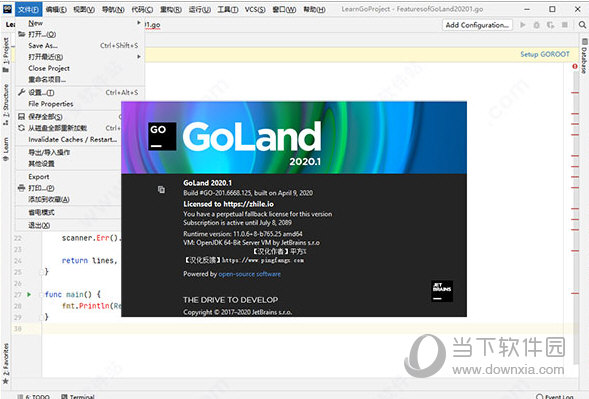Open Search Everywhere via the magnifier icon
The width and height of the screenshot is (589, 399).
coord(582,25)
